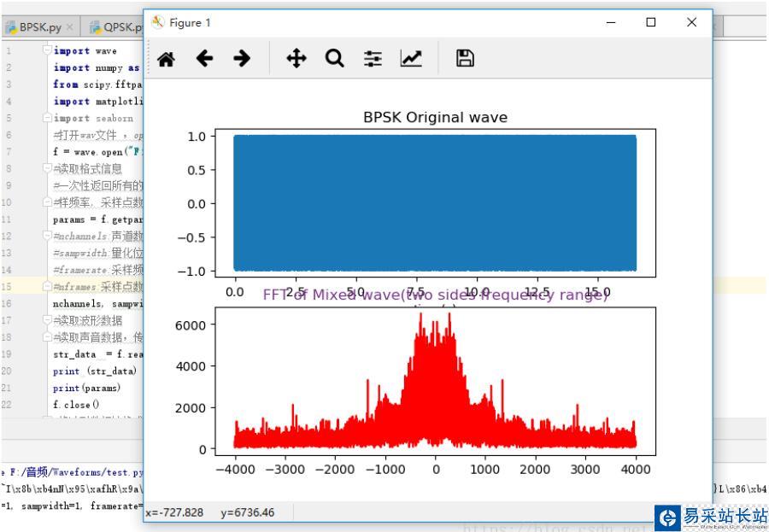The image size is (769, 532).
Task: Toggle the fold marker at line 5 import seaborn
Action: [47, 118]
